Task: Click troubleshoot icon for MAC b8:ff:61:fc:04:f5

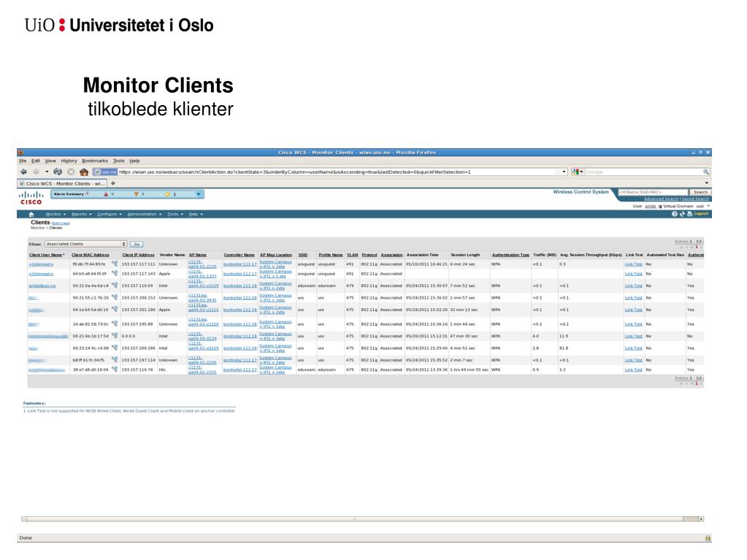Action: (x=115, y=359)
